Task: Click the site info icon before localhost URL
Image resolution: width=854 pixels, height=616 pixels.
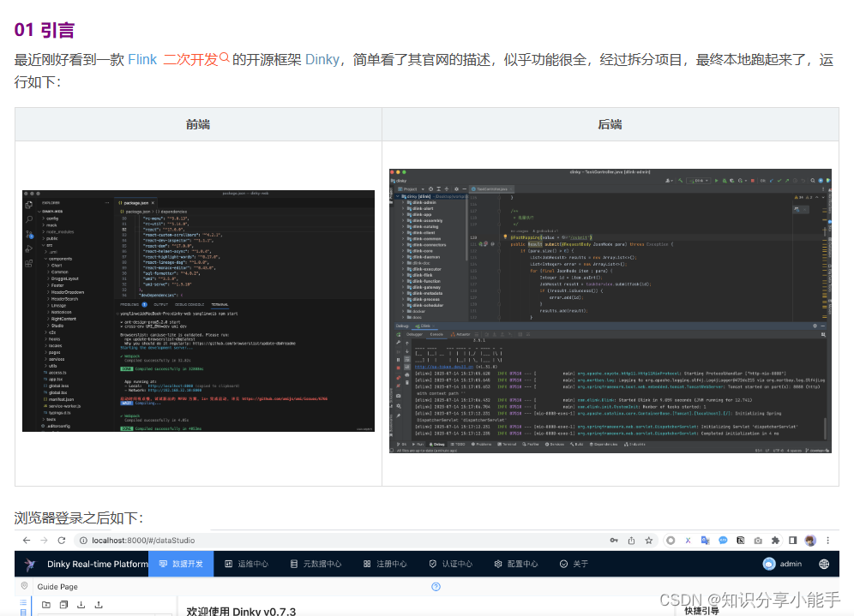Action: 83,541
